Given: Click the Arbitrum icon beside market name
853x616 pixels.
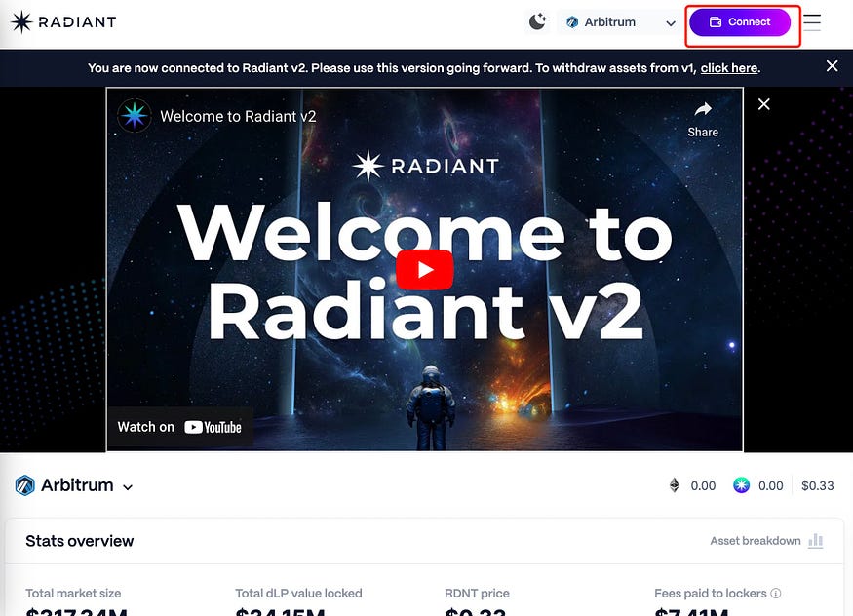Looking at the screenshot, I should click(x=25, y=485).
